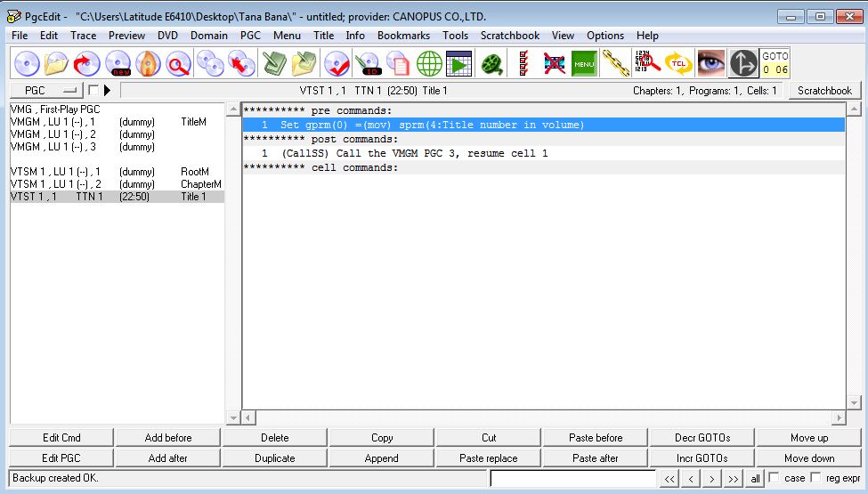Open the File menu
868x494 pixels.
click(x=20, y=36)
